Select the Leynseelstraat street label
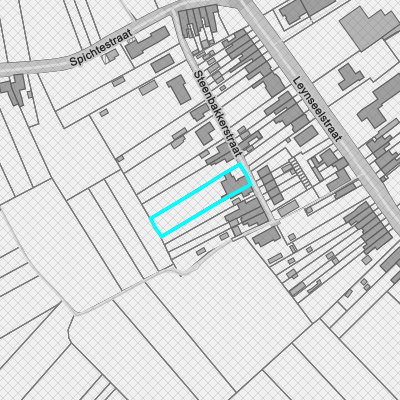The height and width of the screenshot is (400, 400). tap(317, 109)
